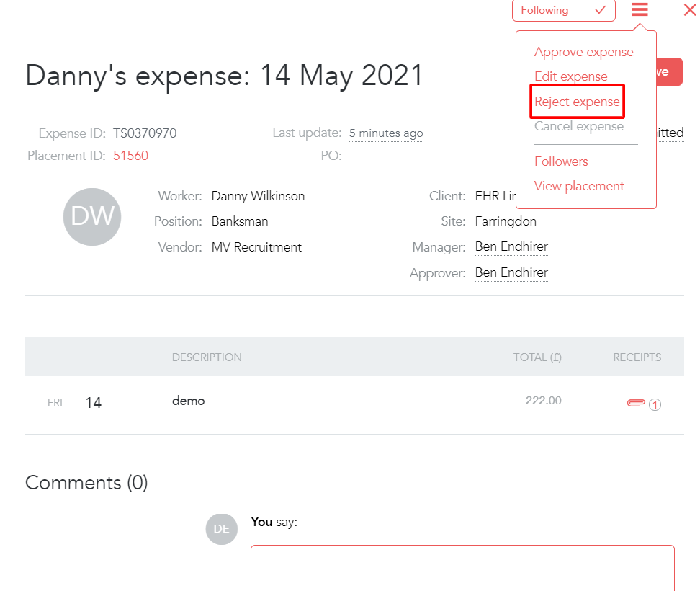
Task: Click the paperclip receipts icon
Action: pos(636,403)
